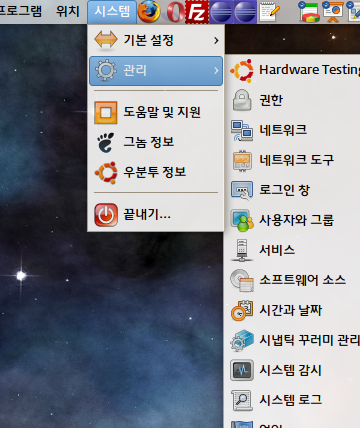Start FileZilla from the panel
Screen dimensions: 360x428
click(x=197, y=12)
